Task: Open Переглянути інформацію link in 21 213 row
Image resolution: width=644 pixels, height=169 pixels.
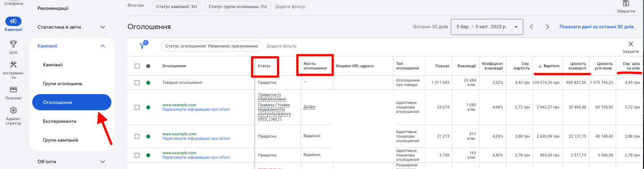Action: pyautogui.click(x=196, y=139)
